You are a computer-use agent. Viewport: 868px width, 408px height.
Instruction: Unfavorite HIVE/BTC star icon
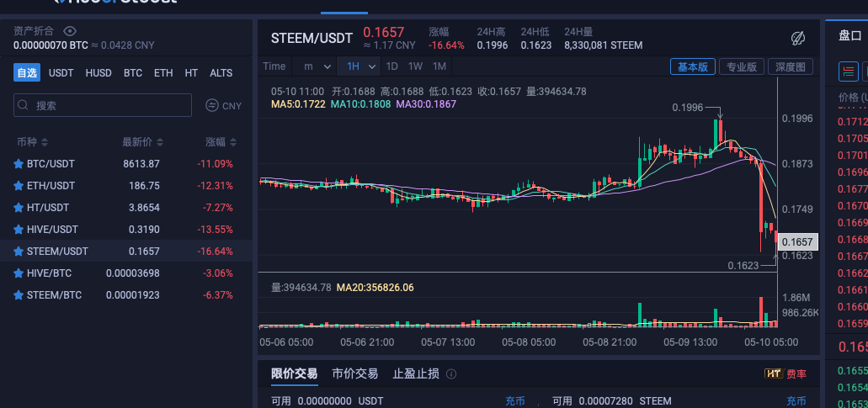tap(19, 273)
